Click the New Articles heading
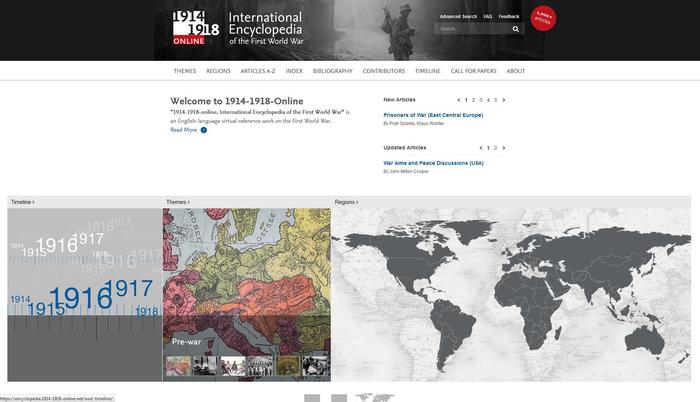This screenshot has height=402, width=700. [400, 100]
